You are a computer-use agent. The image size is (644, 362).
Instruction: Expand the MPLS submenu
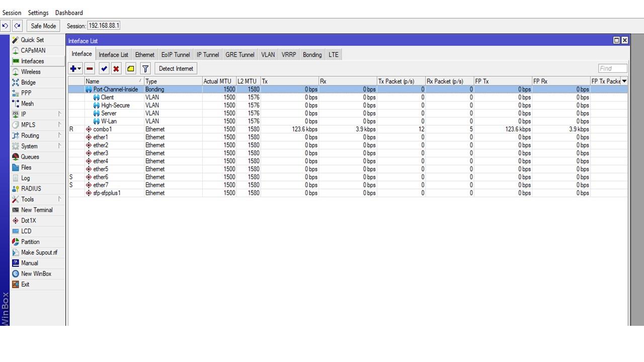pyautogui.click(x=38, y=125)
